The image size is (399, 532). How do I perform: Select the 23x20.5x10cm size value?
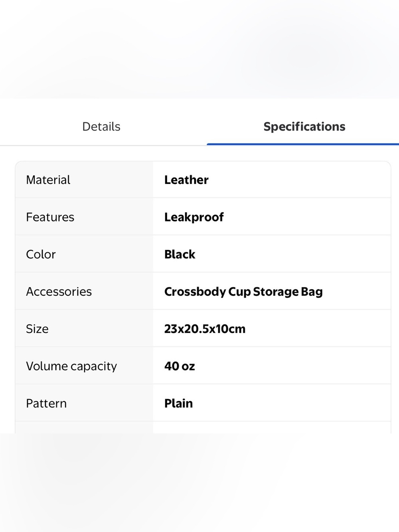[x=205, y=329]
